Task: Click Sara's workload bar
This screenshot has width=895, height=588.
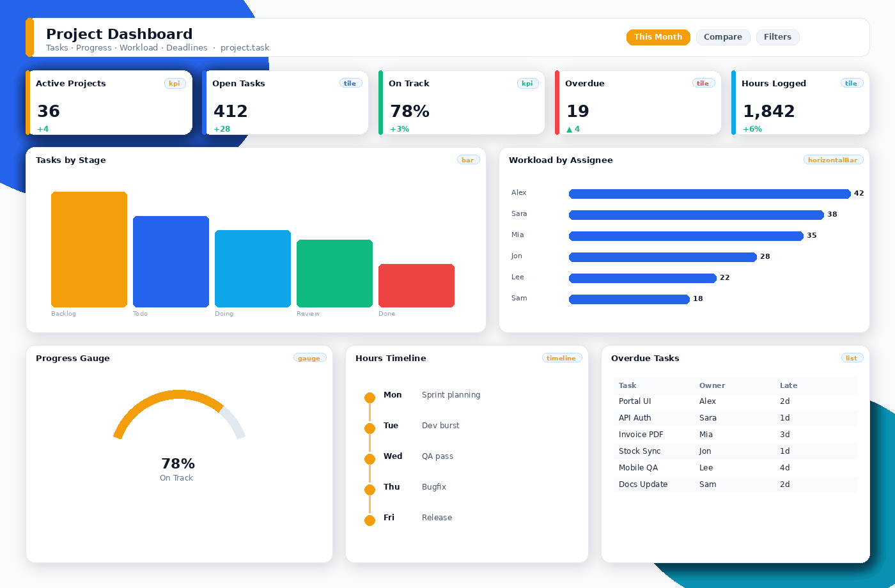Action: pos(696,215)
